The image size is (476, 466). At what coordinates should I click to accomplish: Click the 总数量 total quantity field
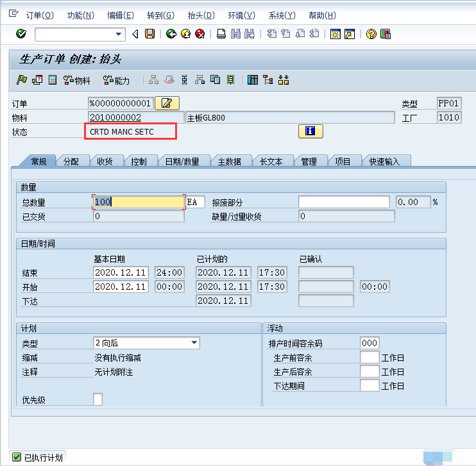(x=139, y=202)
